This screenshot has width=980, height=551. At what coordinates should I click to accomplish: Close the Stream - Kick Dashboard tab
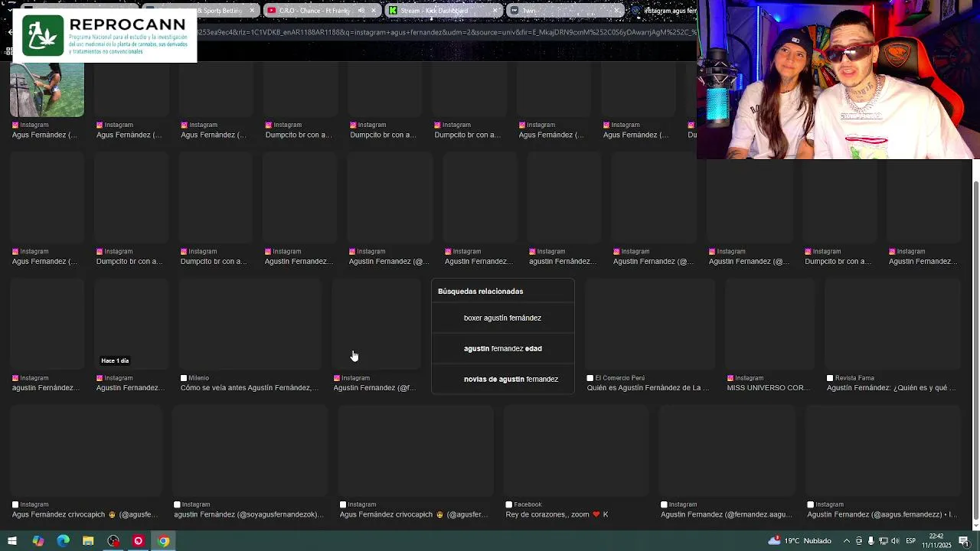[495, 11]
